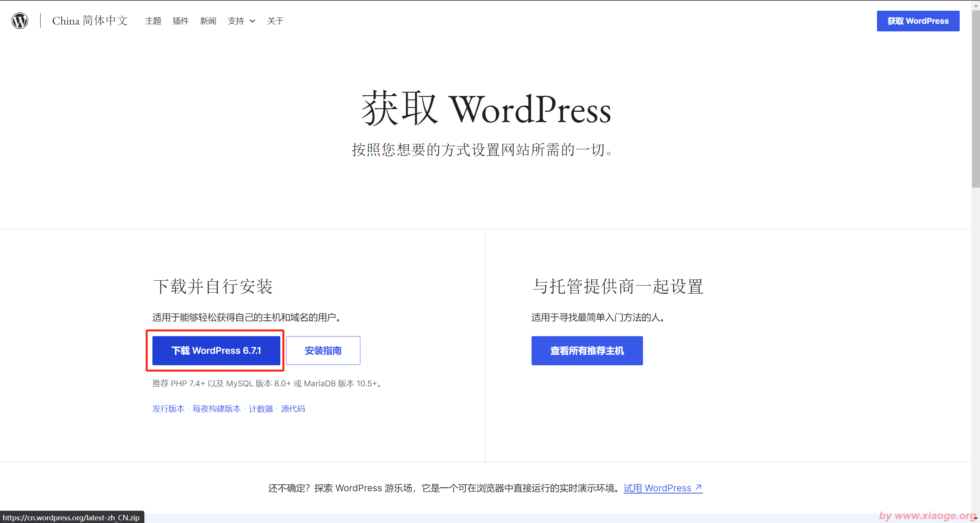980x523 pixels.
Task: Open the 发行版本 link
Action: coord(168,409)
